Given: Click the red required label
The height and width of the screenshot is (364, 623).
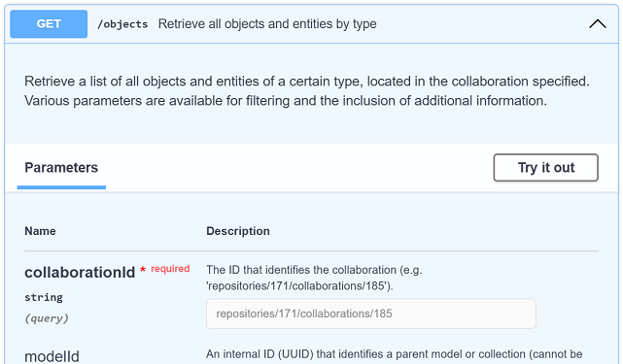Looking at the screenshot, I should pyautogui.click(x=170, y=269).
